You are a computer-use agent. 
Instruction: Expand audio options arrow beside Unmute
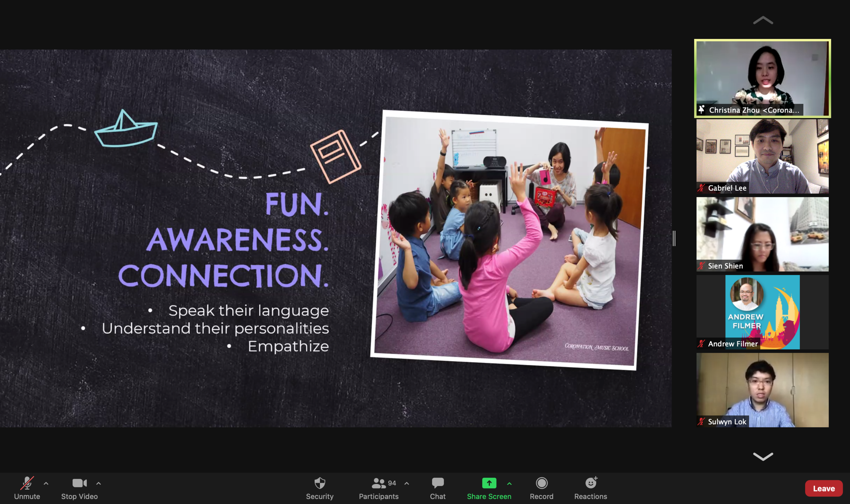click(x=46, y=483)
